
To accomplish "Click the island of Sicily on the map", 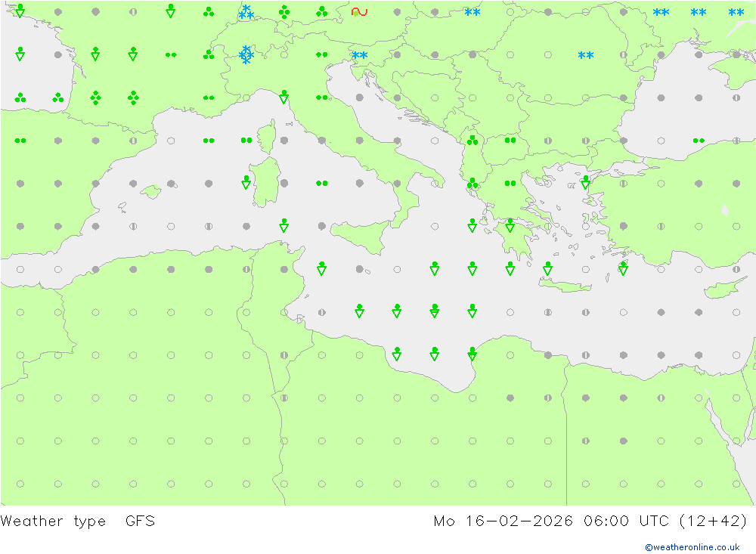I will point(360,237).
